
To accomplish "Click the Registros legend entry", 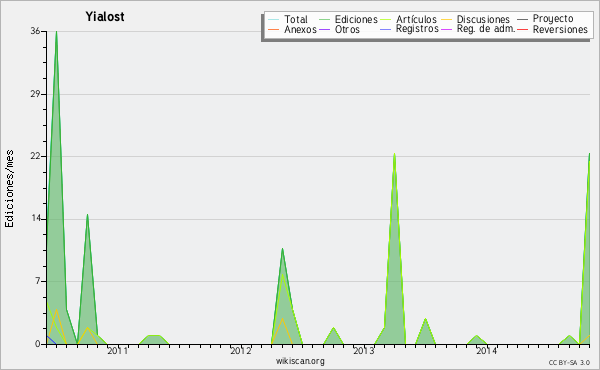I will pyautogui.click(x=409, y=29).
